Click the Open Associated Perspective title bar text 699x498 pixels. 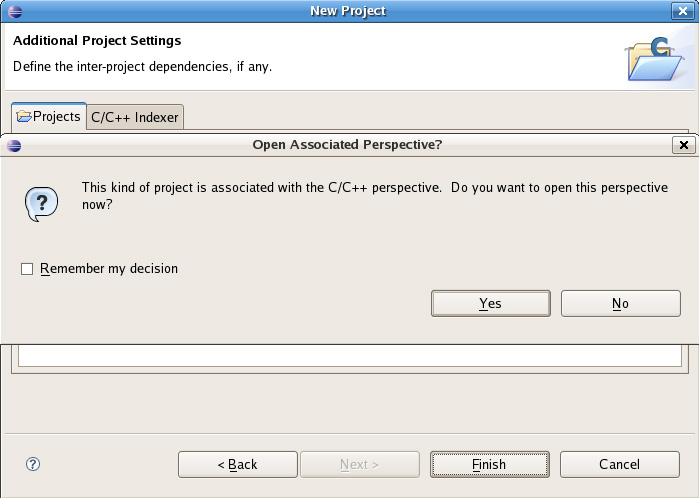click(x=347, y=145)
